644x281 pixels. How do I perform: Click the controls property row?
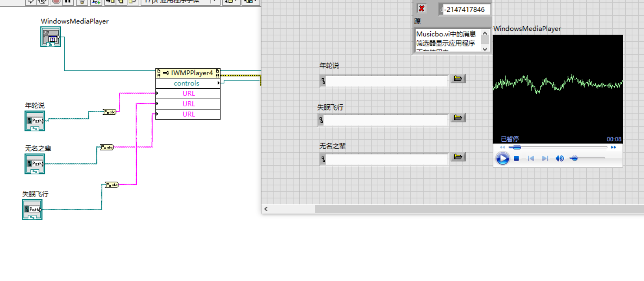(x=188, y=83)
